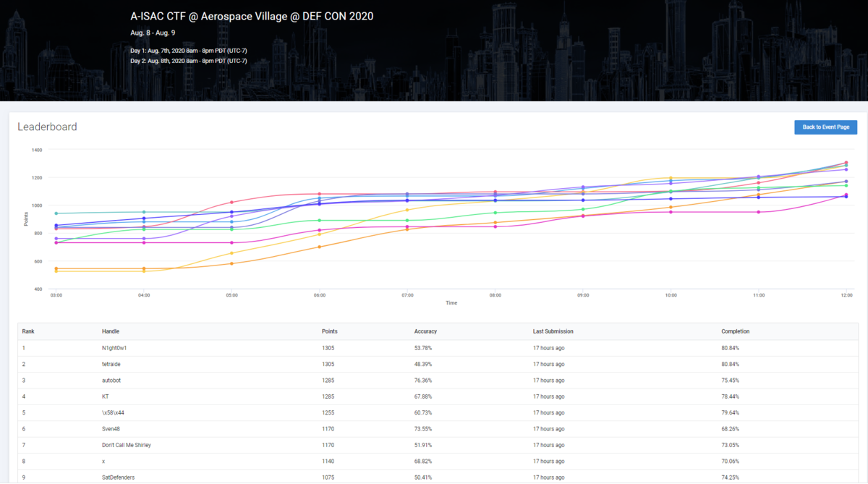Click accuracy value 60.73%
This screenshot has height=484, width=868.
click(x=423, y=412)
